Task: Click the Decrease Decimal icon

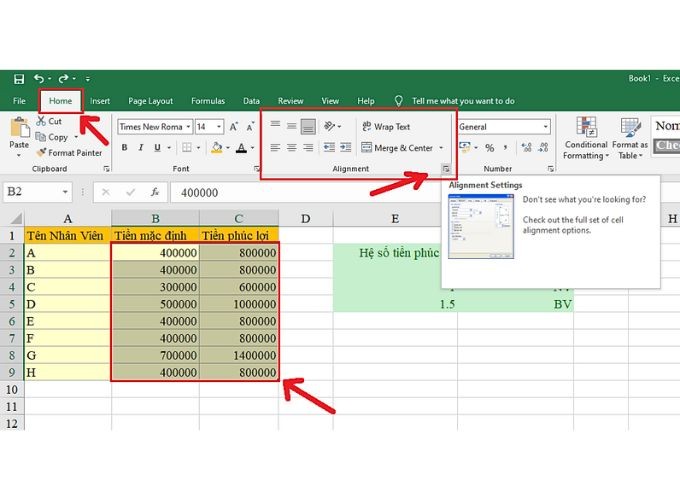Action: click(543, 147)
